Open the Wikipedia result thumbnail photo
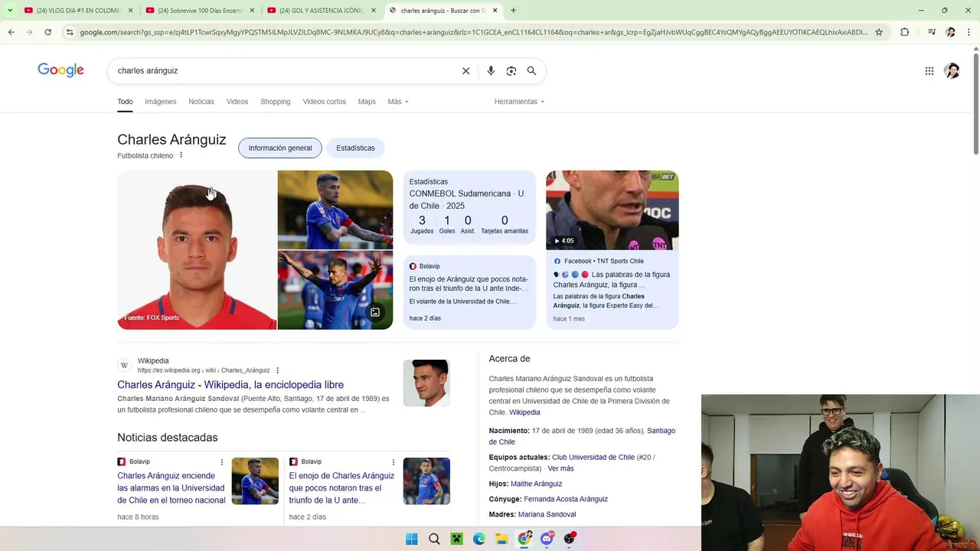Image resolution: width=980 pixels, height=551 pixels. point(426,383)
